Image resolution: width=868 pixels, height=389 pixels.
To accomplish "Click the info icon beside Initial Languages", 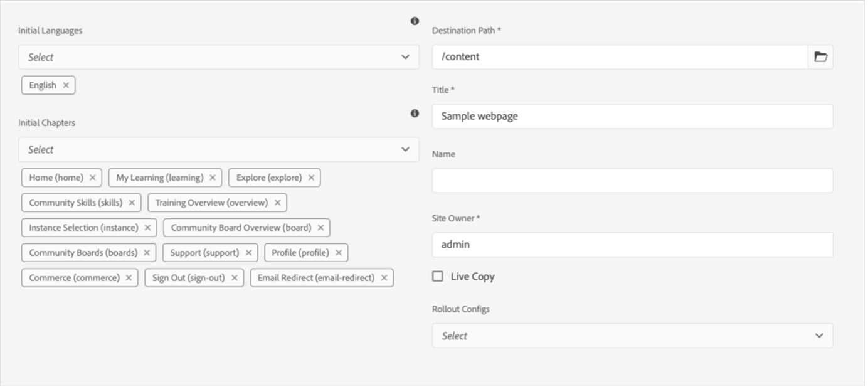I will (415, 21).
